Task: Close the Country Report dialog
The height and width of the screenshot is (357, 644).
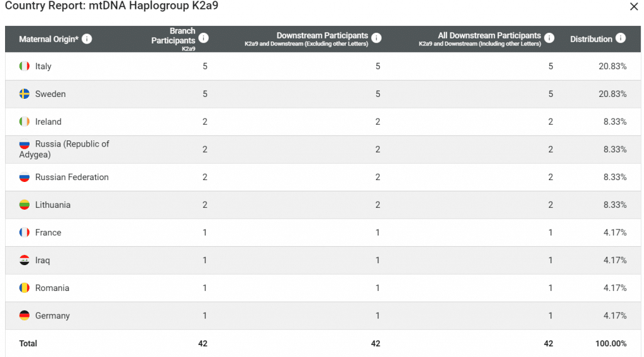Action: [634, 6]
